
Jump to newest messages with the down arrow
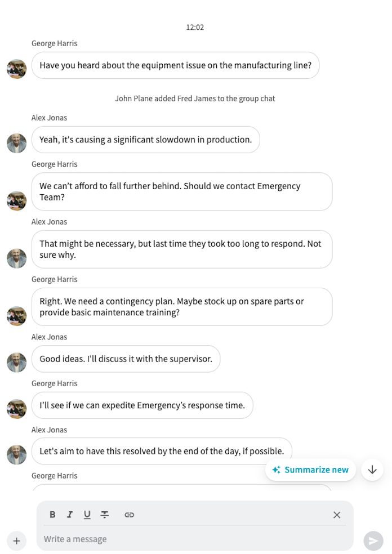(x=372, y=470)
